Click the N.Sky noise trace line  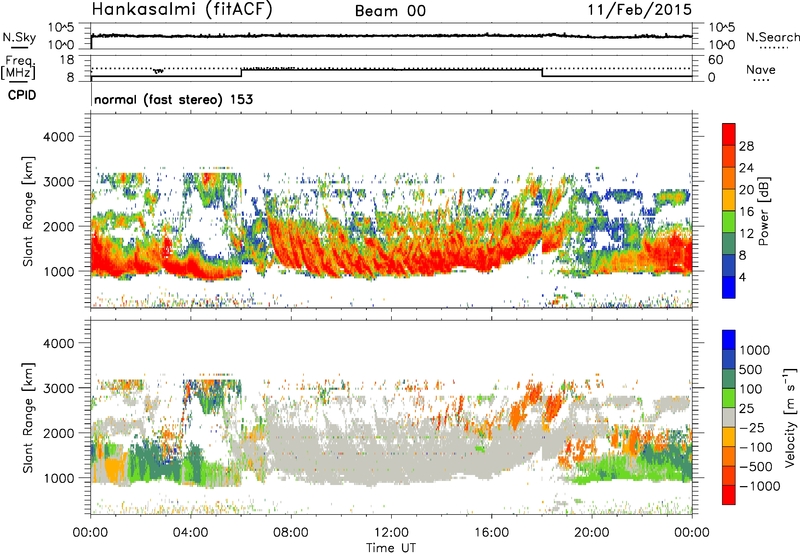pos(391,36)
